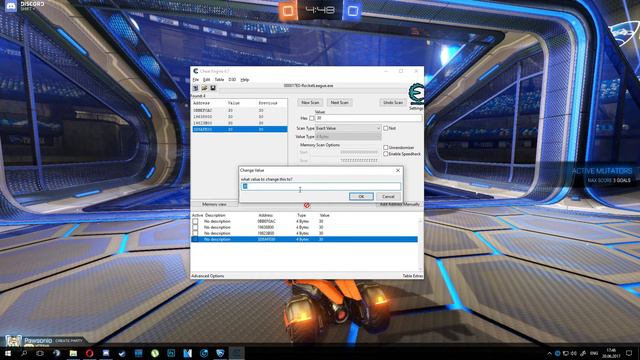Activate second address list row checkbox
Screen dimensions: 640x360
point(195,227)
